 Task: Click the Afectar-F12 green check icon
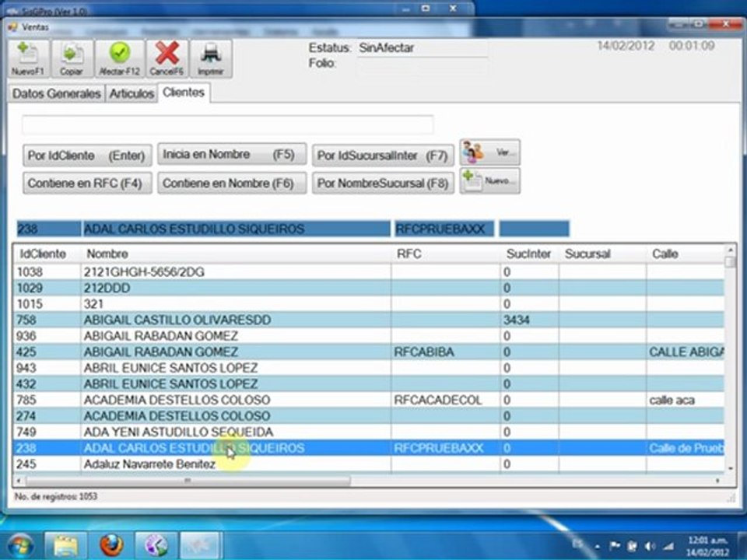pos(119,58)
